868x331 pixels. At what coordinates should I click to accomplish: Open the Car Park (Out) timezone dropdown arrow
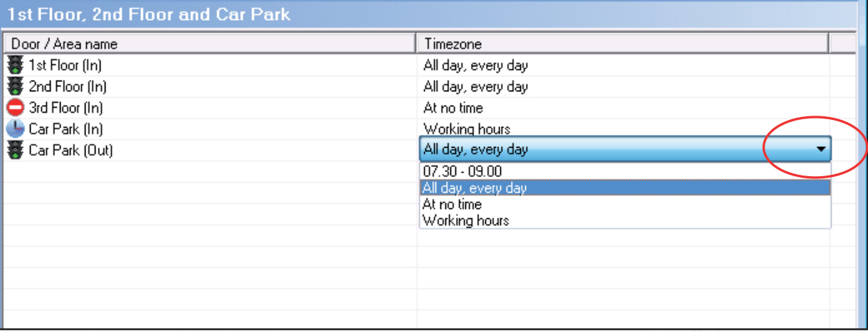point(822,150)
